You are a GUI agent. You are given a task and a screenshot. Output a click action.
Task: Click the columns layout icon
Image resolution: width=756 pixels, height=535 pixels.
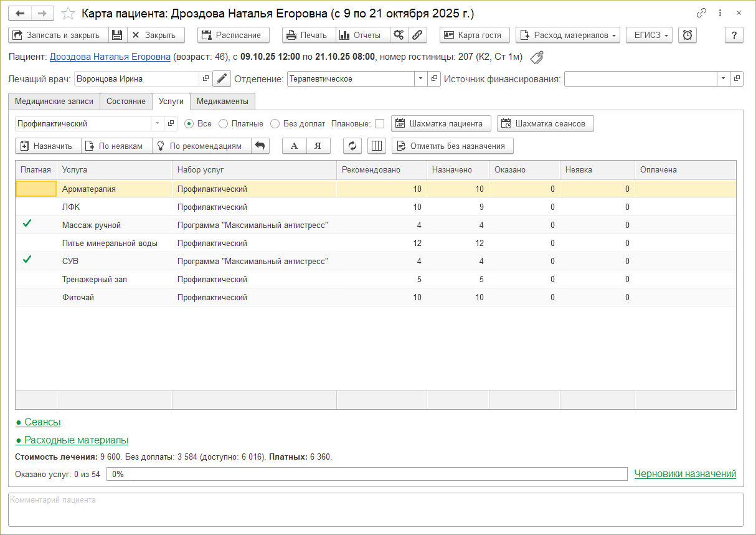376,146
